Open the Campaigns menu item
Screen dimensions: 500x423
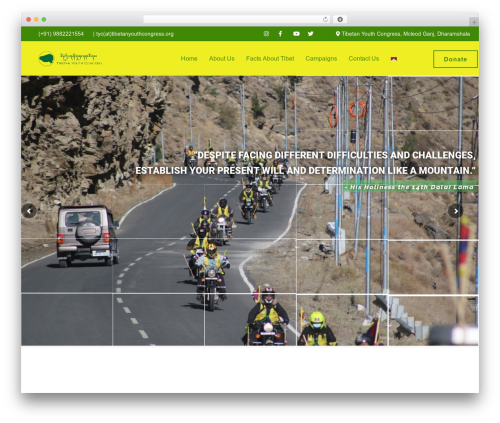pyautogui.click(x=321, y=59)
